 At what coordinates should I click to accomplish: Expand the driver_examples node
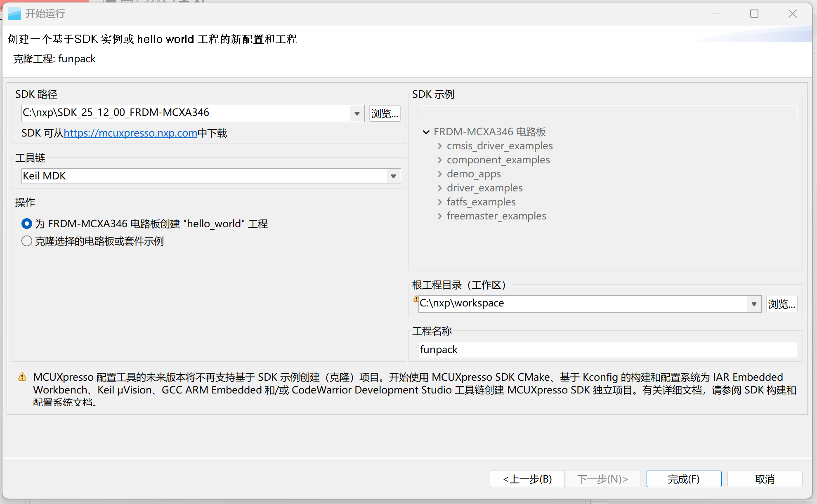439,188
